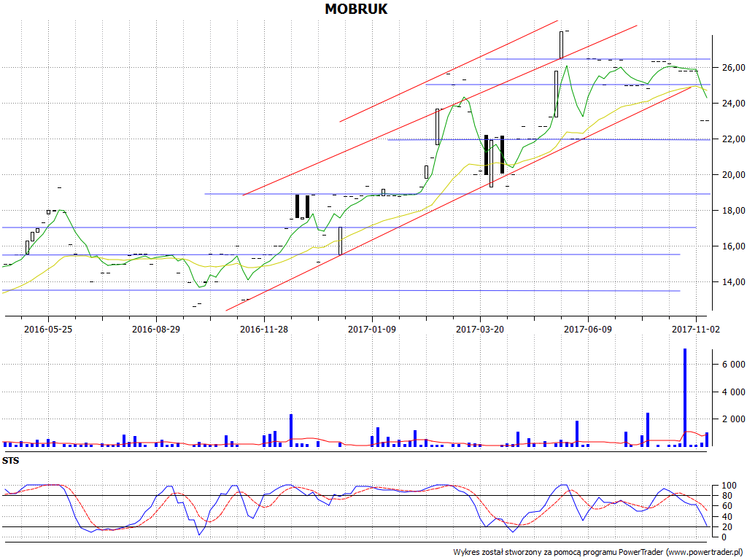Click the 2017-06-09 date label
This screenshot has width=747, height=560.
(588, 329)
